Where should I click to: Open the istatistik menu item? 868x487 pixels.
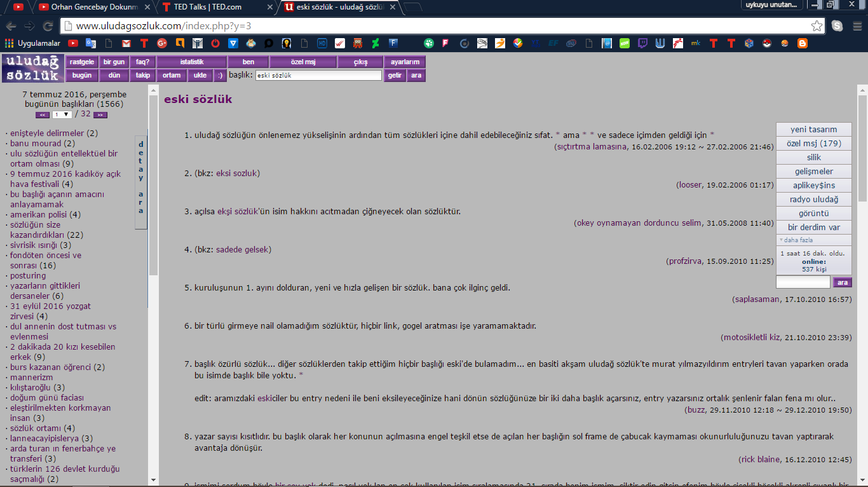[x=192, y=62]
